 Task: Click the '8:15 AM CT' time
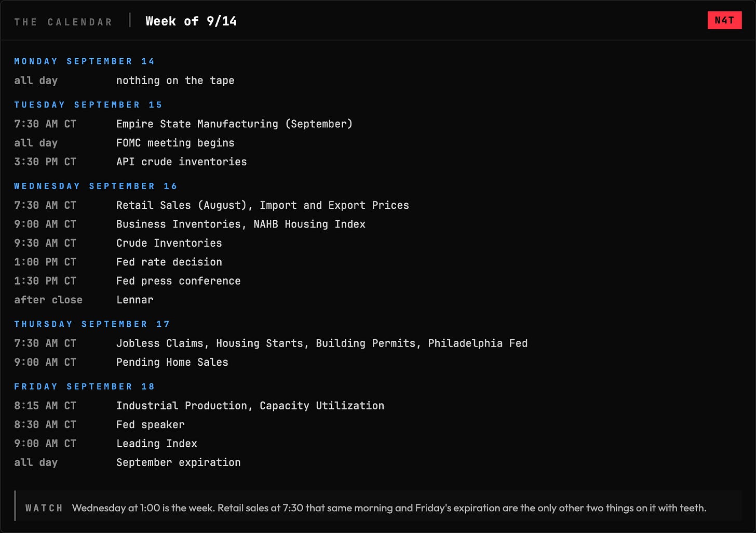coord(45,406)
